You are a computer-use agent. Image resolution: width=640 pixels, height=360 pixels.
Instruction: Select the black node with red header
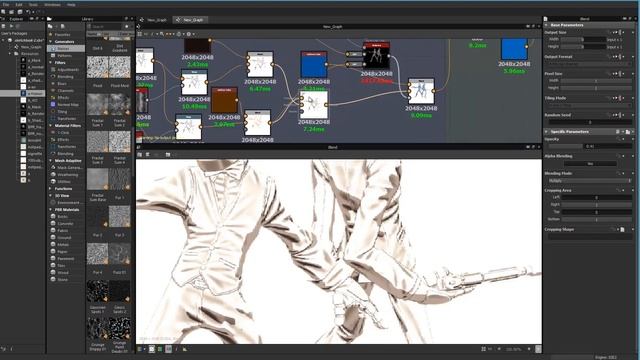(376, 56)
